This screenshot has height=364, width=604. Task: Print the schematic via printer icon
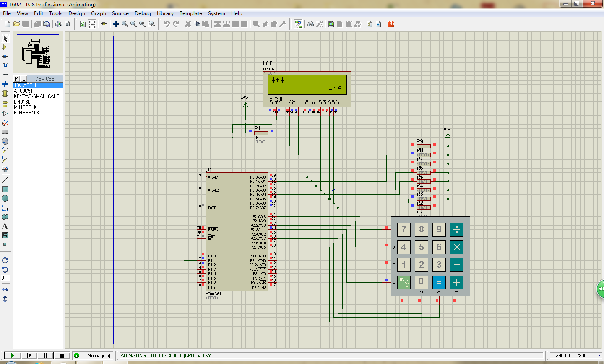[59, 24]
